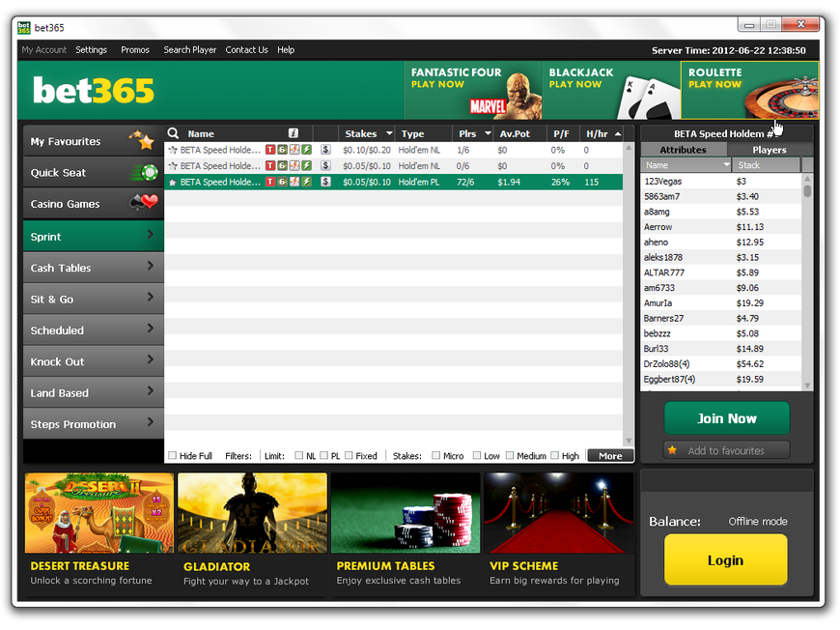This screenshot has height=630, width=840.
Task: Switch to the Players tab
Action: coord(769,150)
